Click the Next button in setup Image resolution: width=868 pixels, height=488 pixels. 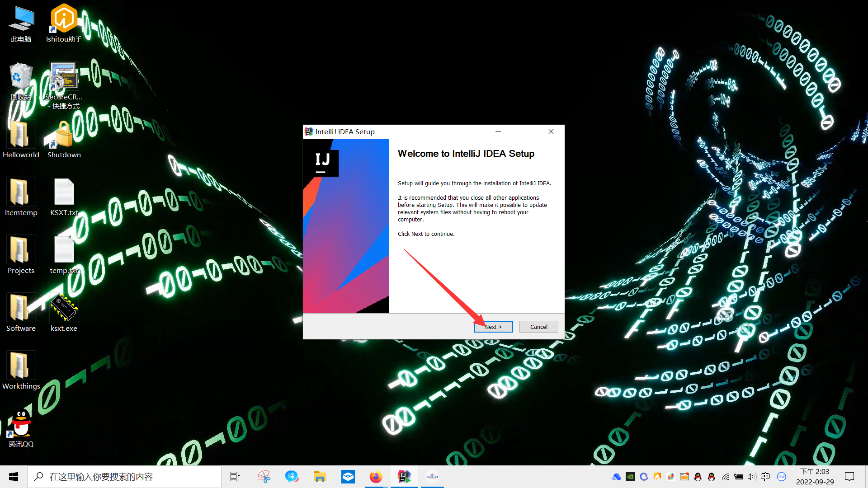[x=493, y=327]
